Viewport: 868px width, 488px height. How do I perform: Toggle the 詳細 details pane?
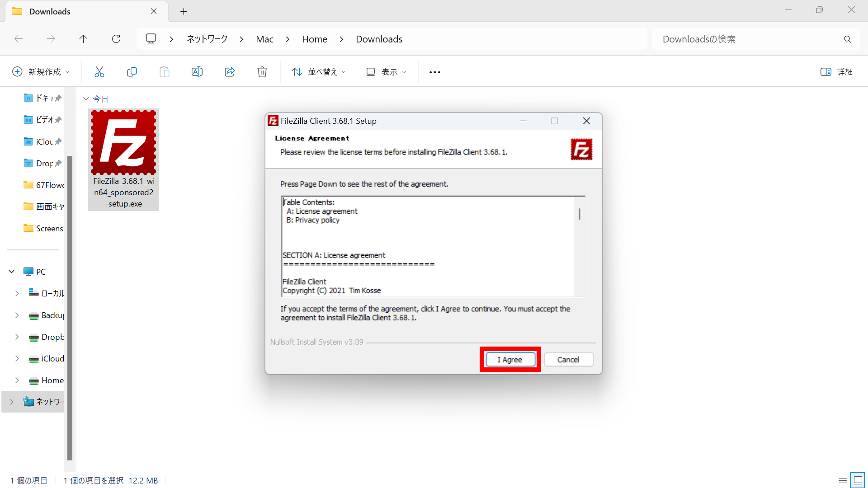pyautogui.click(x=836, y=72)
